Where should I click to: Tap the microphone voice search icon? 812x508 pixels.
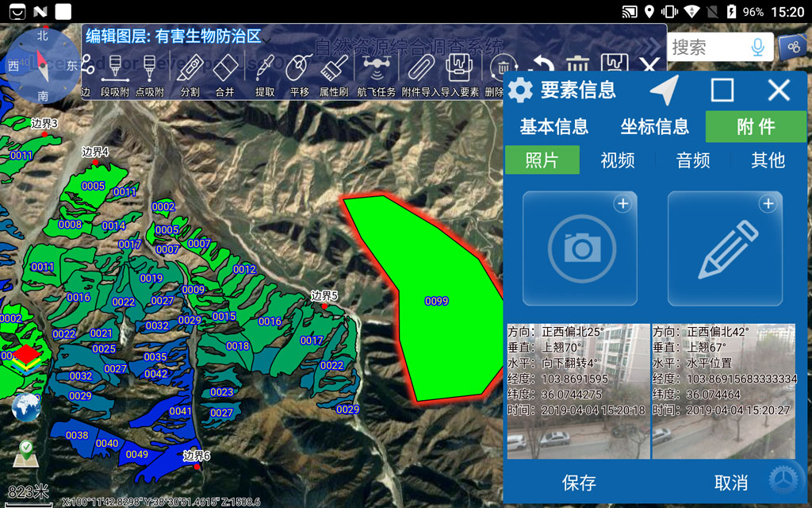(757, 47)
